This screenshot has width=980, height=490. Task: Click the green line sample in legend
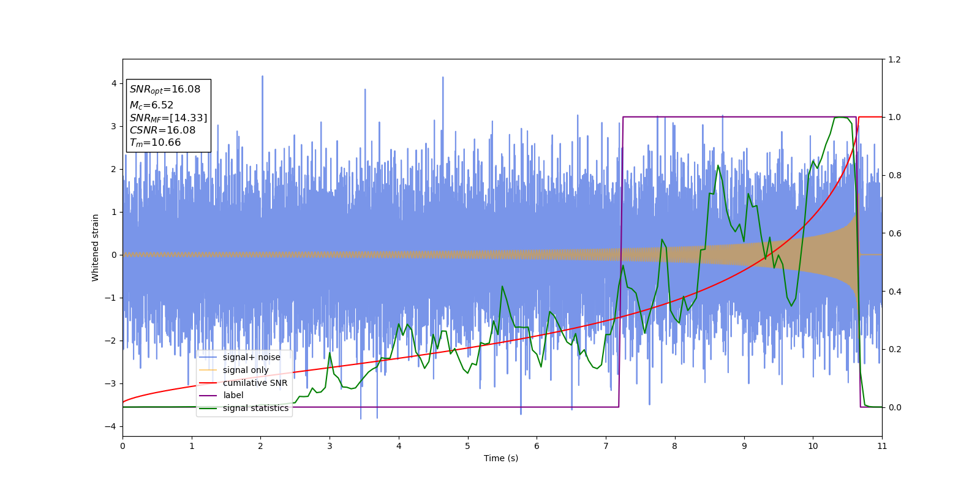click(208, 409)
